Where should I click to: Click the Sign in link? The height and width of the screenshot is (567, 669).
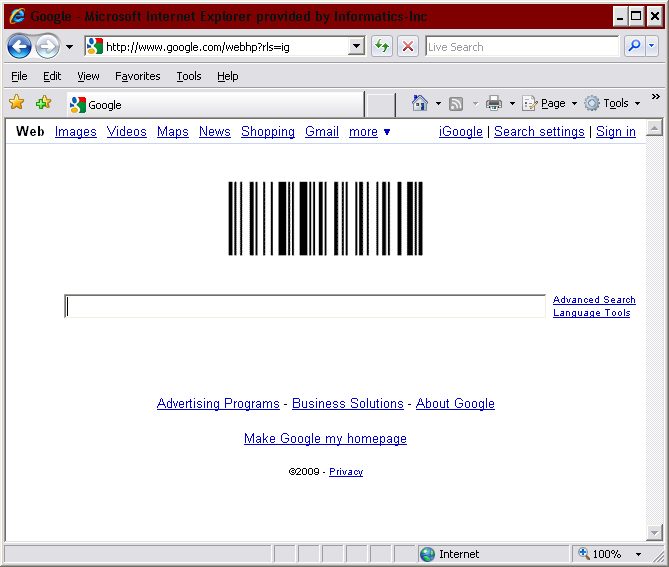click(616, 132)
